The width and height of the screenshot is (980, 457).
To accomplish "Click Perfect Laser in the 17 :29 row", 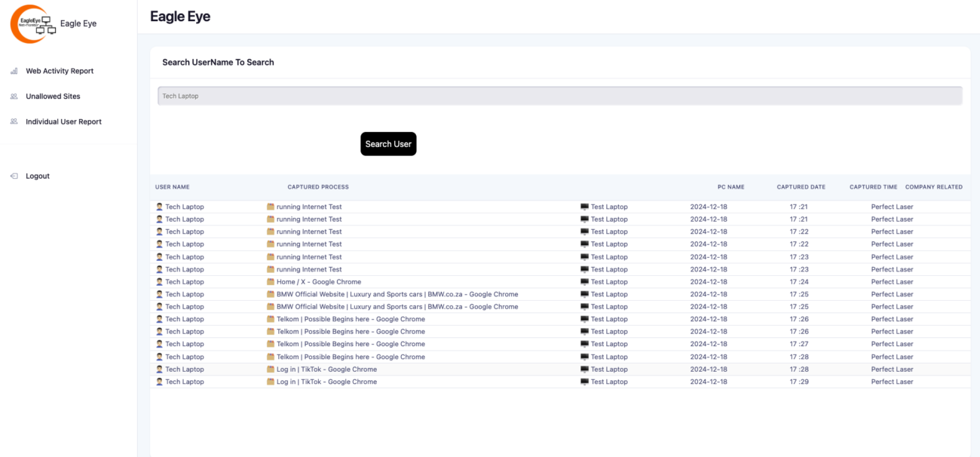I will pos(893,382).
